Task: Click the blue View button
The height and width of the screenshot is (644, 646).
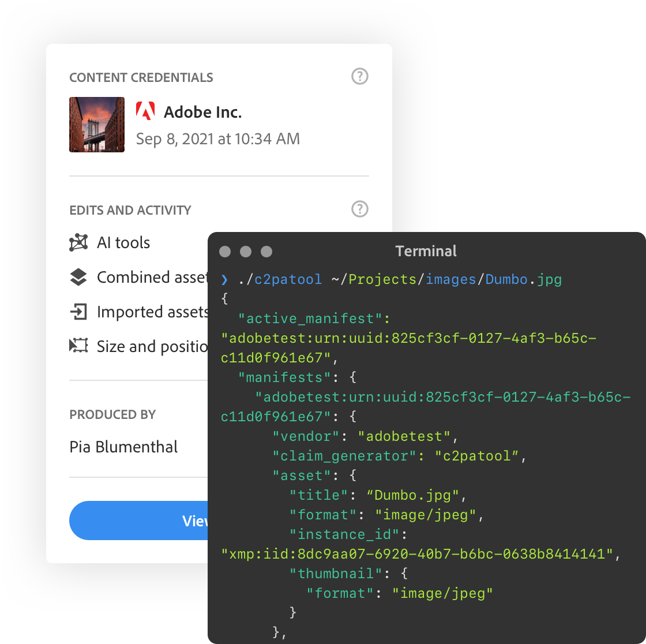Action: tap(138, 521)
